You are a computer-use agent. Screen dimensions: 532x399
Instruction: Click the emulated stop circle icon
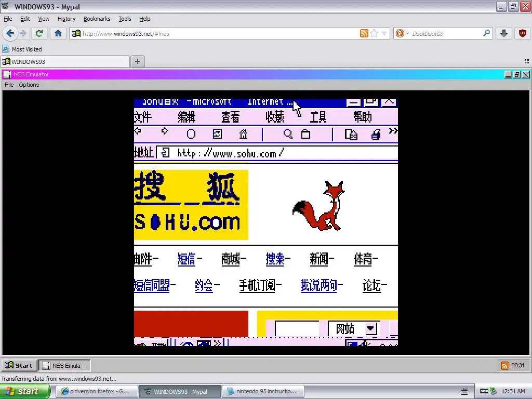191,134
